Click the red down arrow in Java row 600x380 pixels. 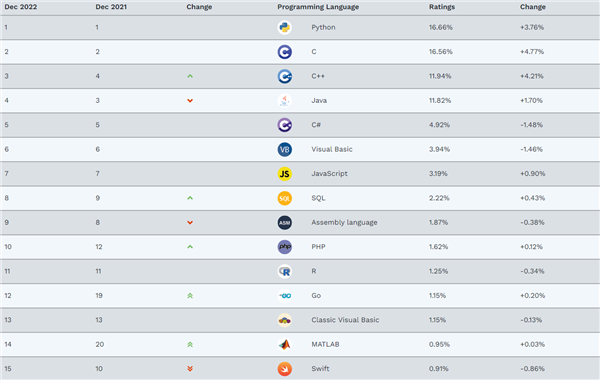pyautogui.click(x=190, y=101)
